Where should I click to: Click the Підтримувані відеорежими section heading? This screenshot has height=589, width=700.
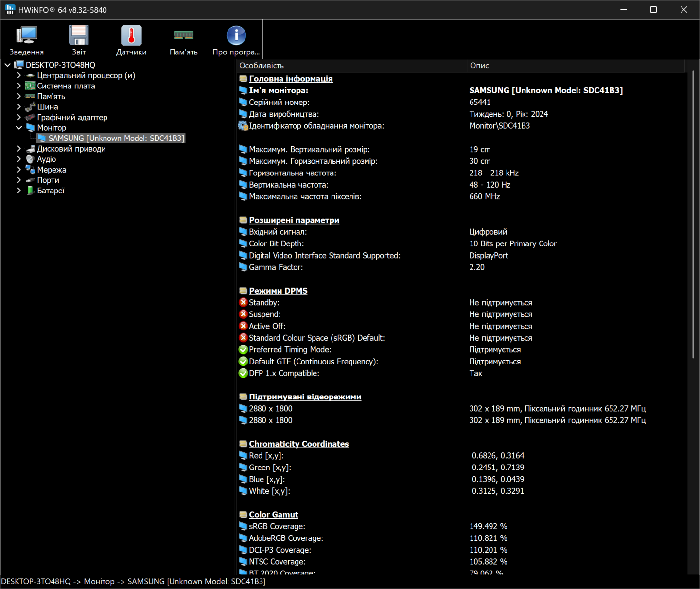pos(305,397)
